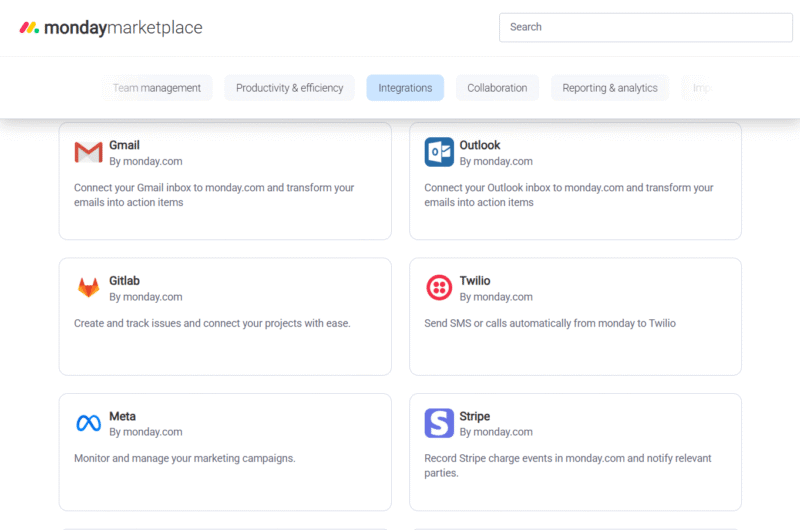The height and width of the screenshot is (530, 800).
Task: Click the Outlook app icon
Action: pos(439,152)
